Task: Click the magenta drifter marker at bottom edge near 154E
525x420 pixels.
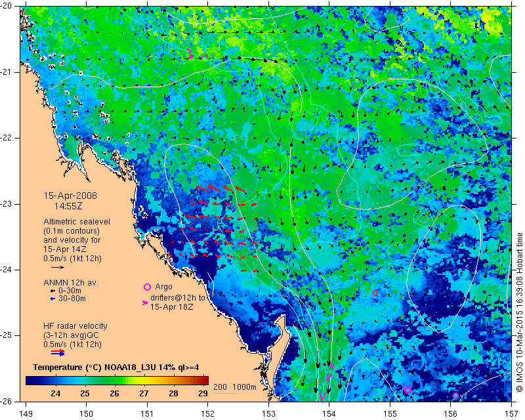Action: pyautogui.click(x=322, y=396)
